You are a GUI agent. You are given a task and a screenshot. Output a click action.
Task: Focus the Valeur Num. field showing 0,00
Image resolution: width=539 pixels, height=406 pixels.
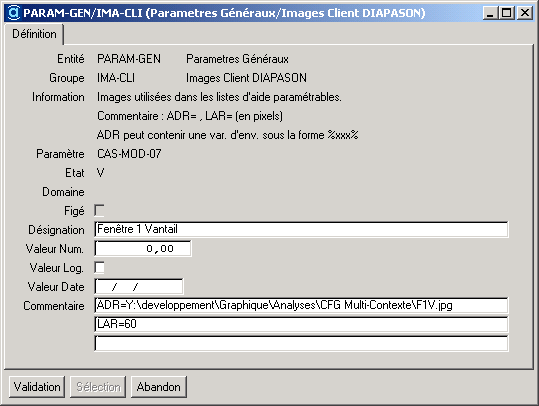point(143,249)
